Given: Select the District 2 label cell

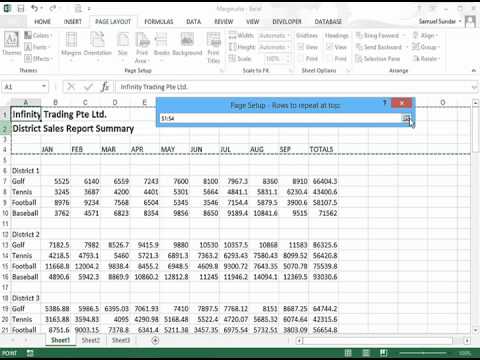Looking at the screenshot, I should click(26, 234).
